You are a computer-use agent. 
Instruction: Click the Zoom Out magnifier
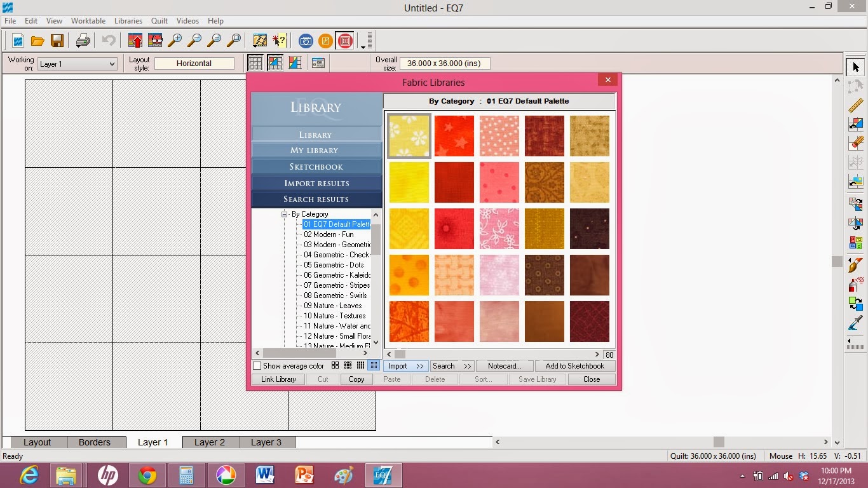coord(194,41)
